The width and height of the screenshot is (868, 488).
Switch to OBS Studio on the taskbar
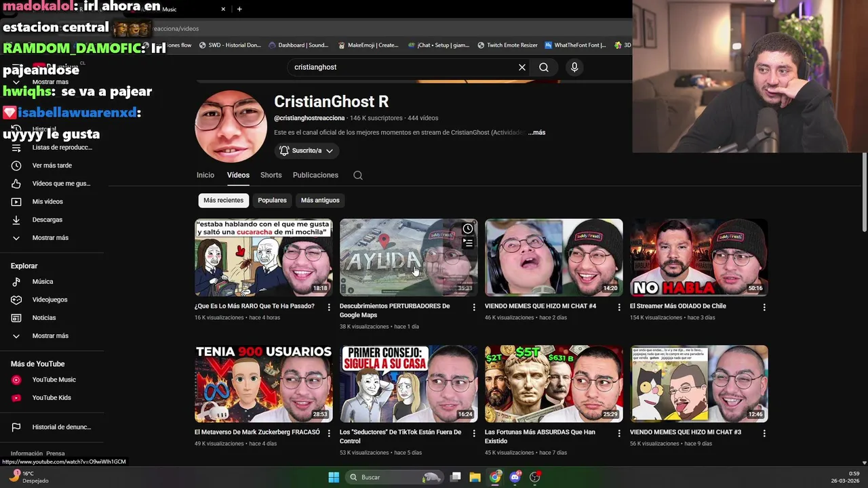535,477
